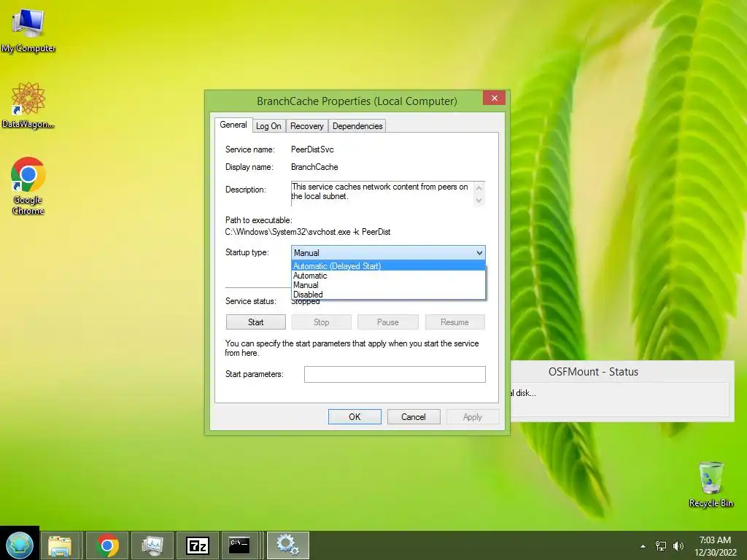The width and height of the screenshot is (747, 560).
Task: Click the Start orb in taskbar
Action: coord(20,545)
